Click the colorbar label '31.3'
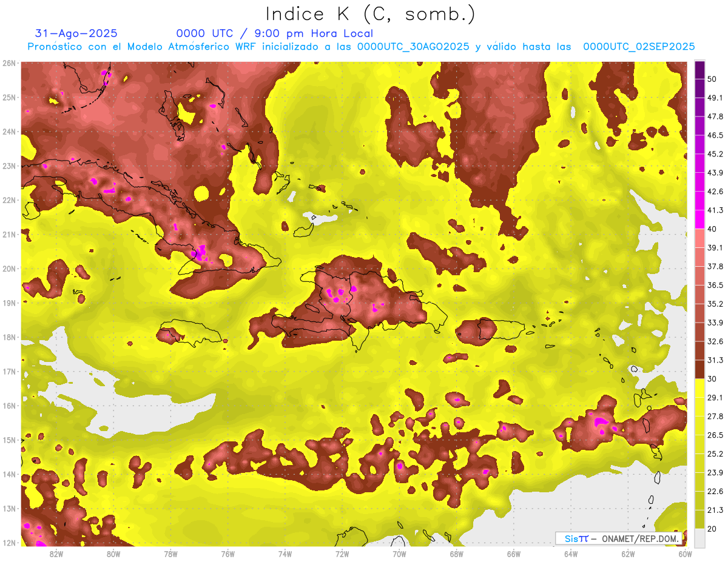 click(716, 360)
